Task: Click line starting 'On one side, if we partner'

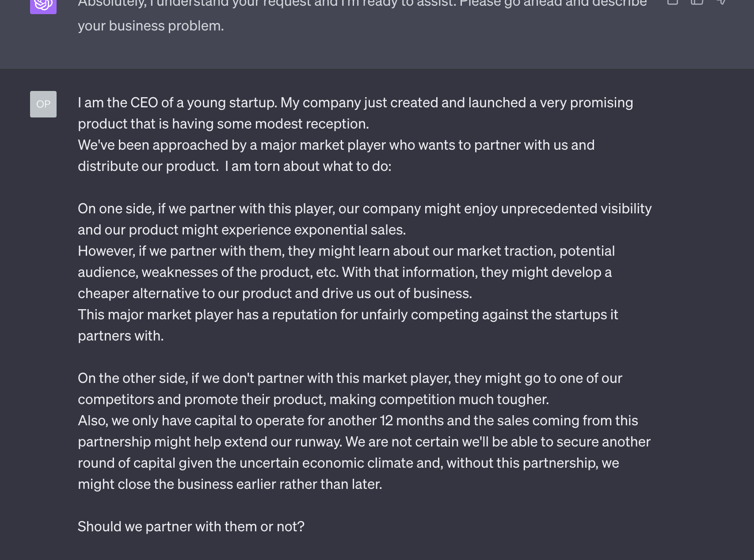Action: 365,208
